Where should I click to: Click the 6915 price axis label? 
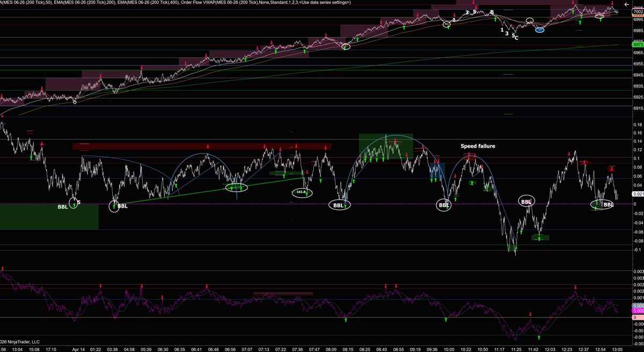638,109
